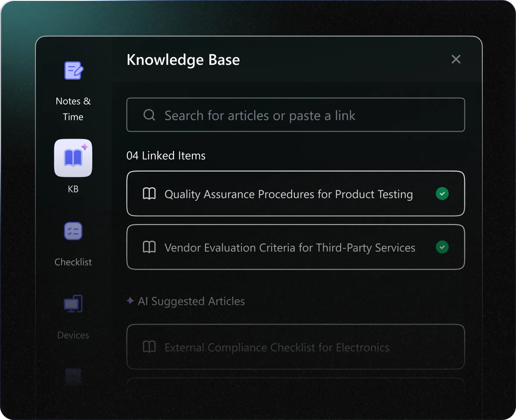Screen dimensions: 516x420
Task: Open Vendor Evaluation Criteria for Third-Party Services
Action: (289, 248)
